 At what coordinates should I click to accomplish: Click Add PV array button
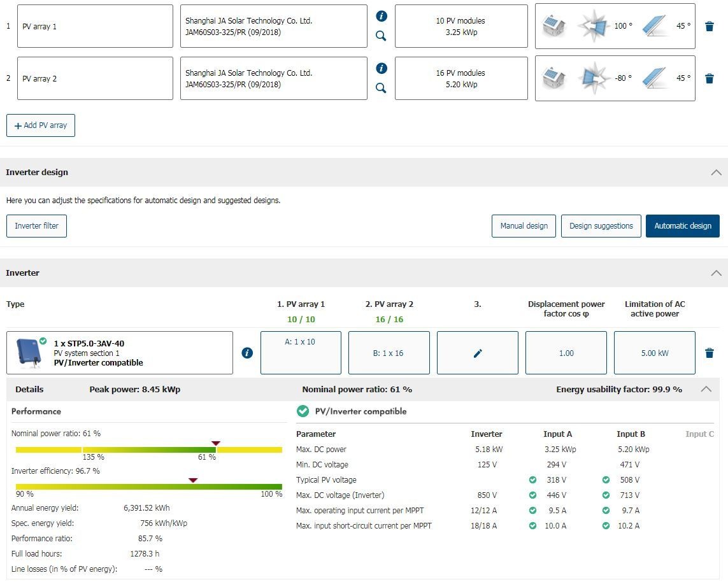coord(41,125)
